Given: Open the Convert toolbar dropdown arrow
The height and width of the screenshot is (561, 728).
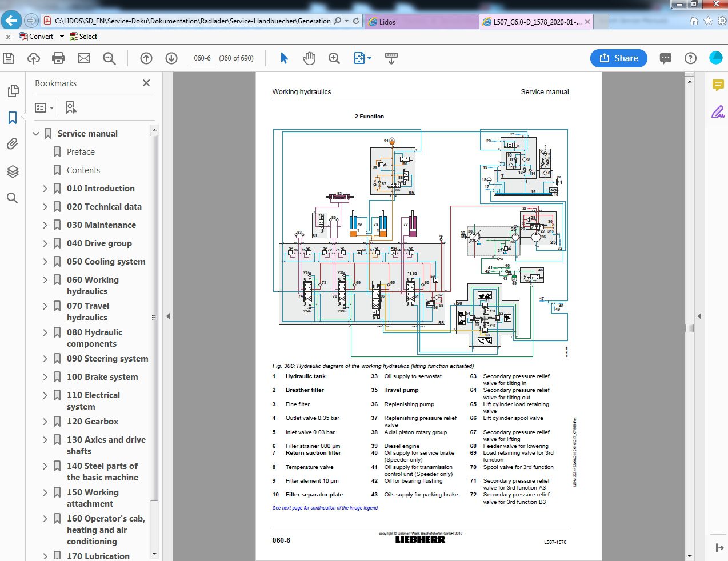Looking at the screenshot, I should (62, 37).
